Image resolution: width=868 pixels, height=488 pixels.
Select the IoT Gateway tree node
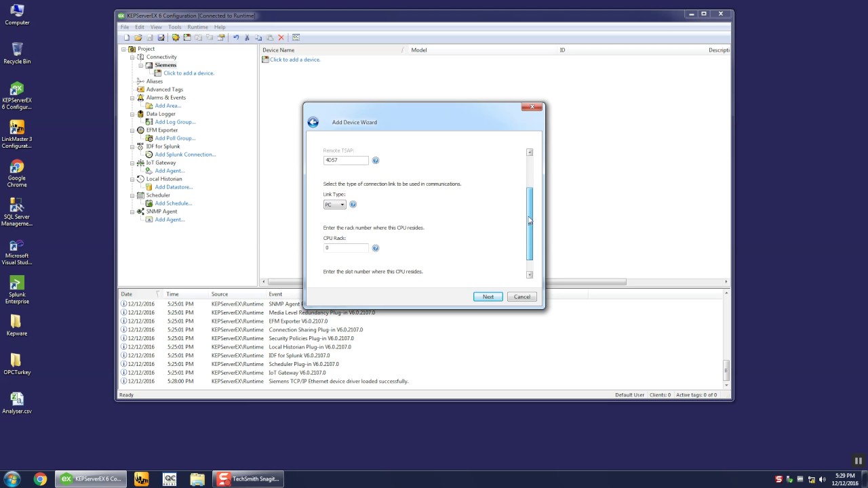161,163
